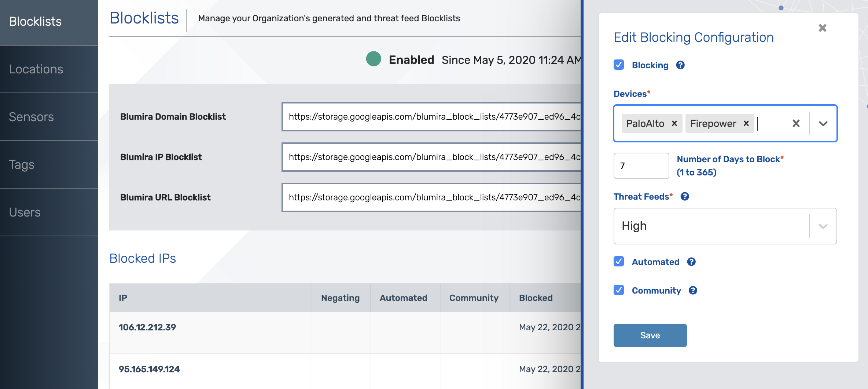Save the blocking configuration
Image resolution: width=868 pixels, height=389 pixels.
click(x=650, y=335)
